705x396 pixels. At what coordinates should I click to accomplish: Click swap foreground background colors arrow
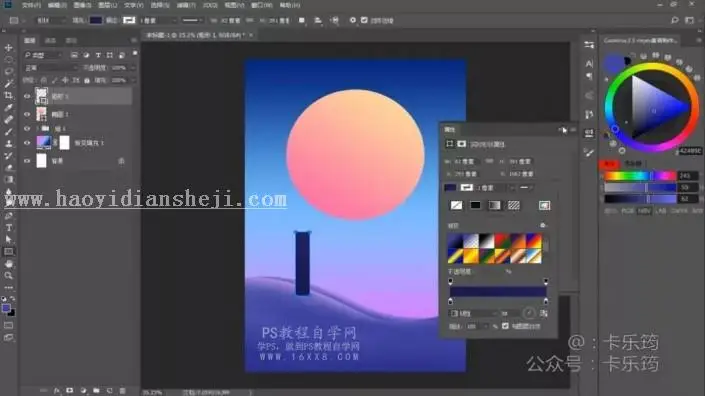[x=13, y=299]
